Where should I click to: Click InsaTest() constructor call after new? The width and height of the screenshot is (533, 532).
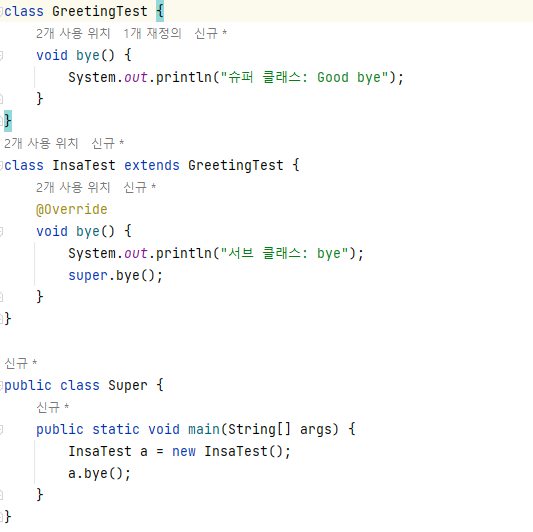coord(244,451)
